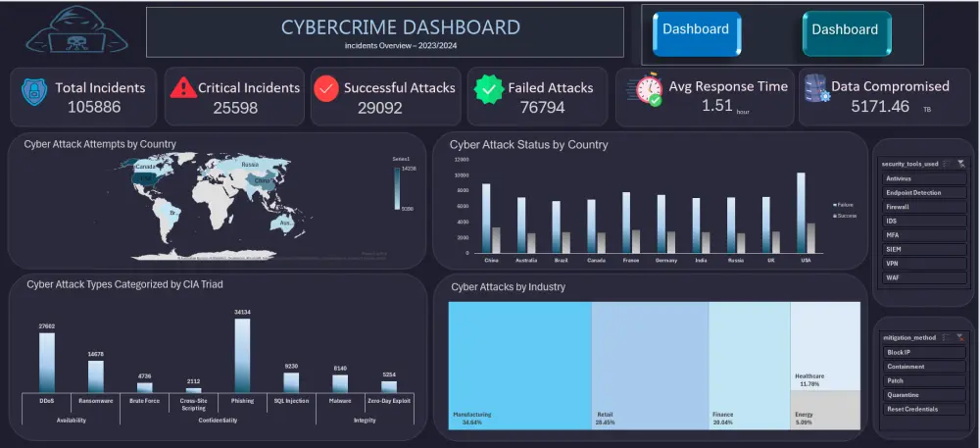This screenshot has width=980, height=448.
Task: Select WAF in the security tools slicer
Action: (924, 277)
